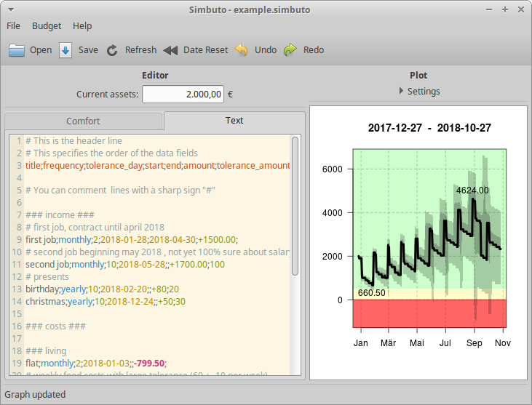Close the Simbuto window
The image size is (532, 405).
(520, 9)
